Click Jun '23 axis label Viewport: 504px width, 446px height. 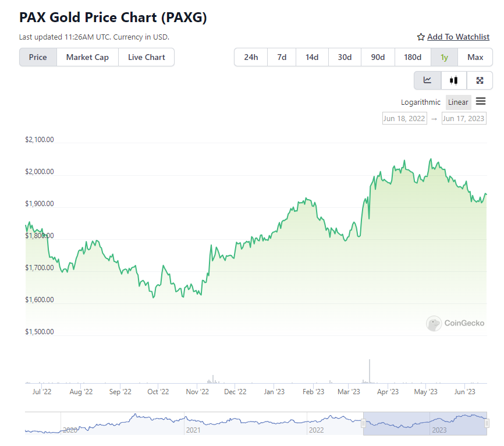tap(464, 392)
